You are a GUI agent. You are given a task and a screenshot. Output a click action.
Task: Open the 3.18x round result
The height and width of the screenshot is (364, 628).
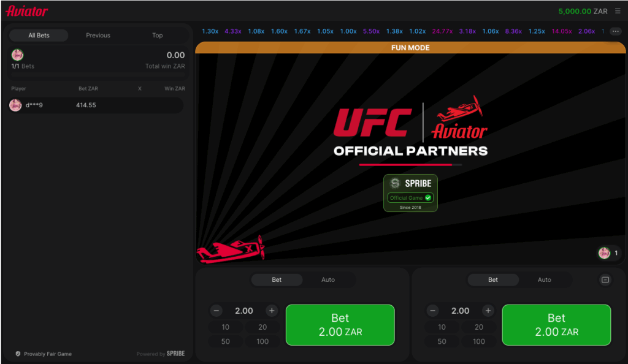[x=467, y=31]
